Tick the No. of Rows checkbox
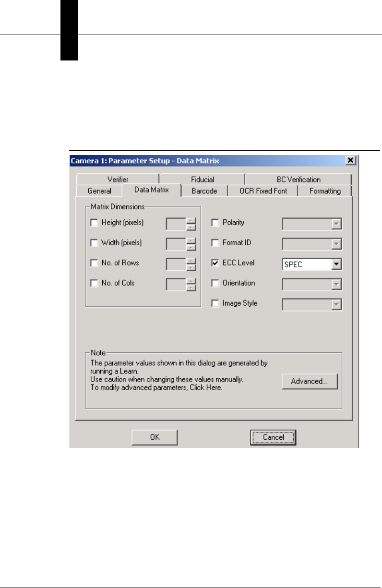 point(94,263)
